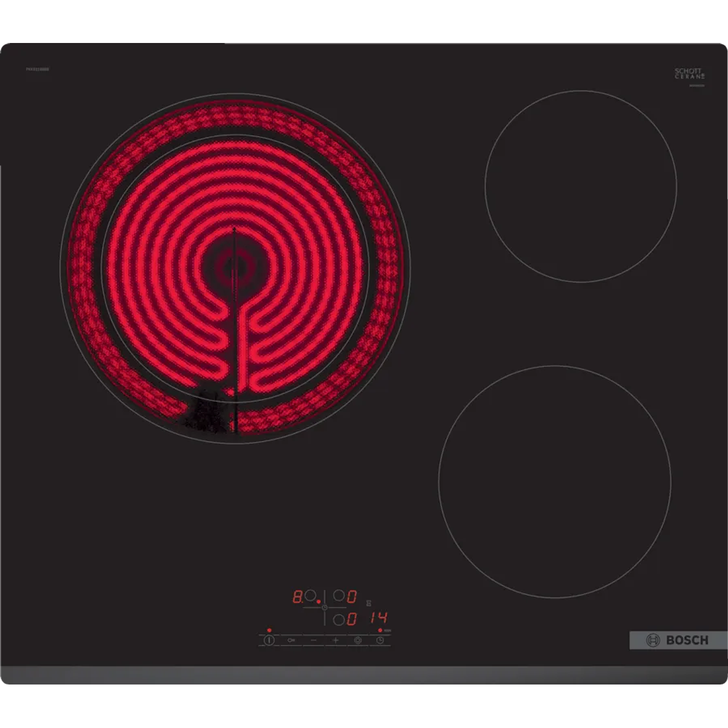Touch the glowing red left heating zone
Viewport: 728px width, 728px height.
click(x=235, y=268)
